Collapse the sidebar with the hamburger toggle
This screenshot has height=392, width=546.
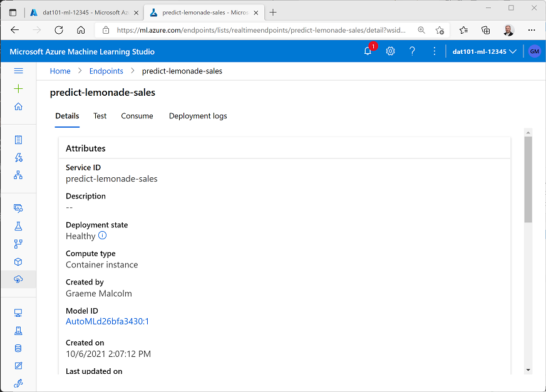click(18, 71)
